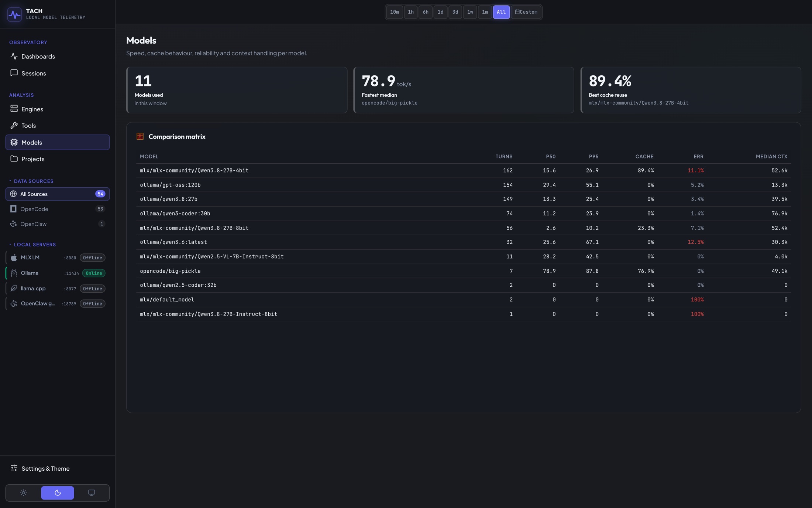The height and width of the screenshot is (508, 812).
Task: Switch to dark theme moon button
Action: click(x=58, y=492)
